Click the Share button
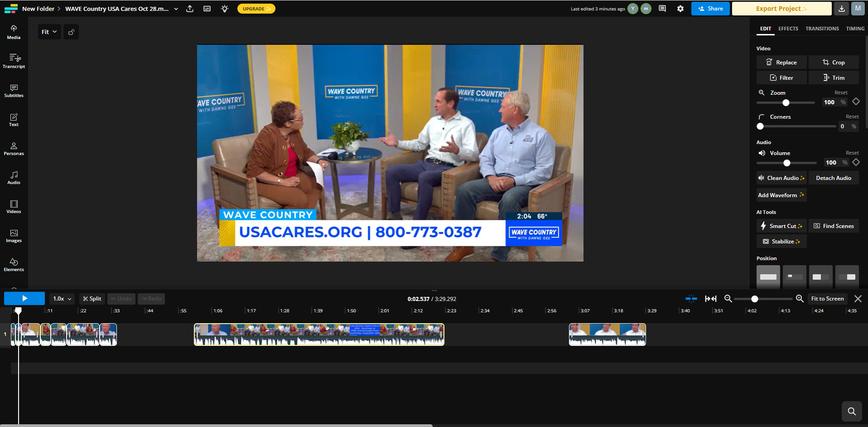 (x=710, y=9)
